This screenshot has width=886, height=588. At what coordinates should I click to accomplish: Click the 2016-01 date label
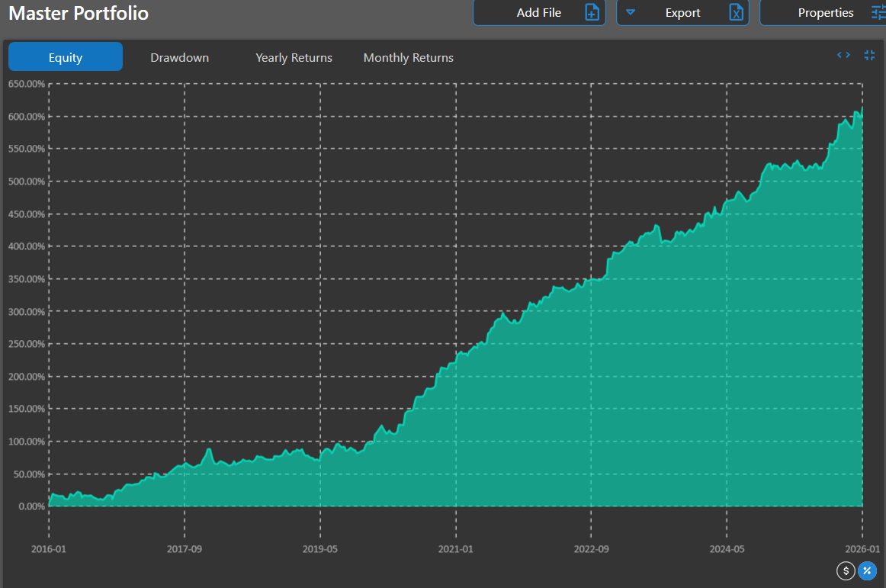(x=49, y=549)
